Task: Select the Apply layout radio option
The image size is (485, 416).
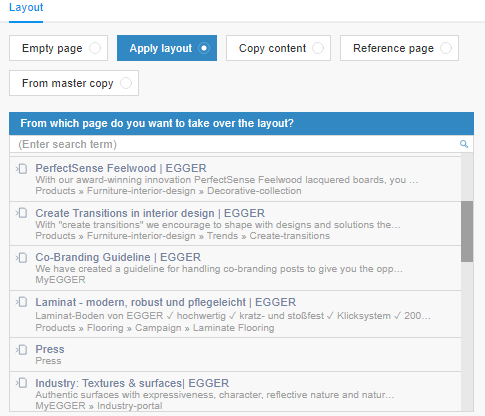Action: click(167, 48)
